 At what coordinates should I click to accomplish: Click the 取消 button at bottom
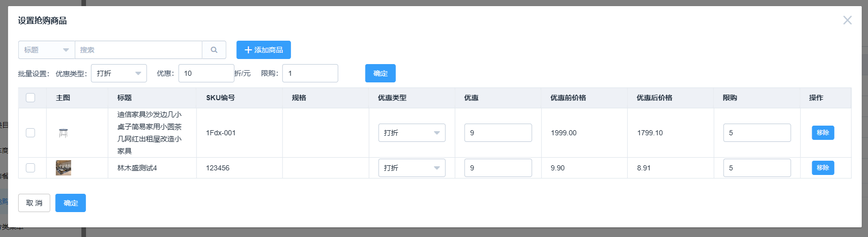point(34,203)
